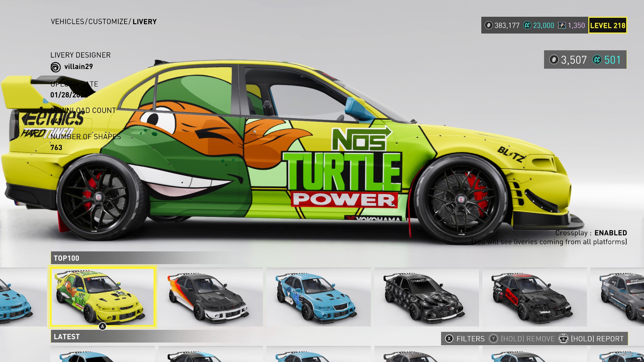Click the designer name villain29
Screen dimensions: 644x362
click(x=78, y=67)
